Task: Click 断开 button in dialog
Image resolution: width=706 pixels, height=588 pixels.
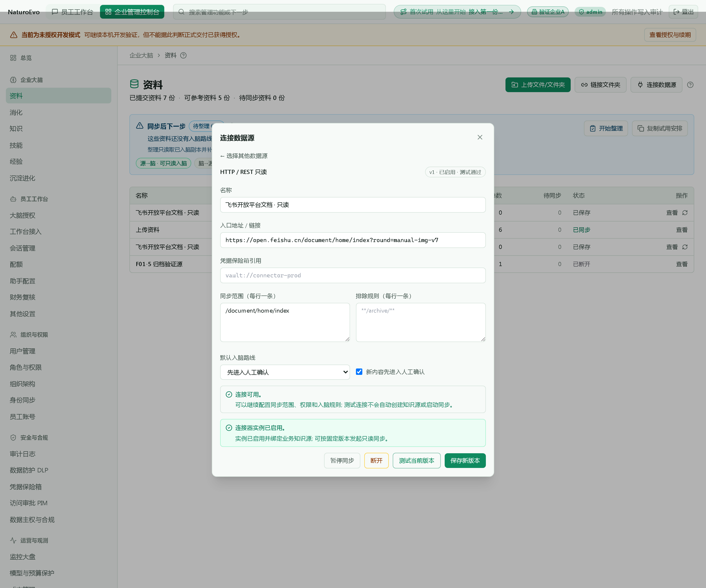Action: [376, 461]
